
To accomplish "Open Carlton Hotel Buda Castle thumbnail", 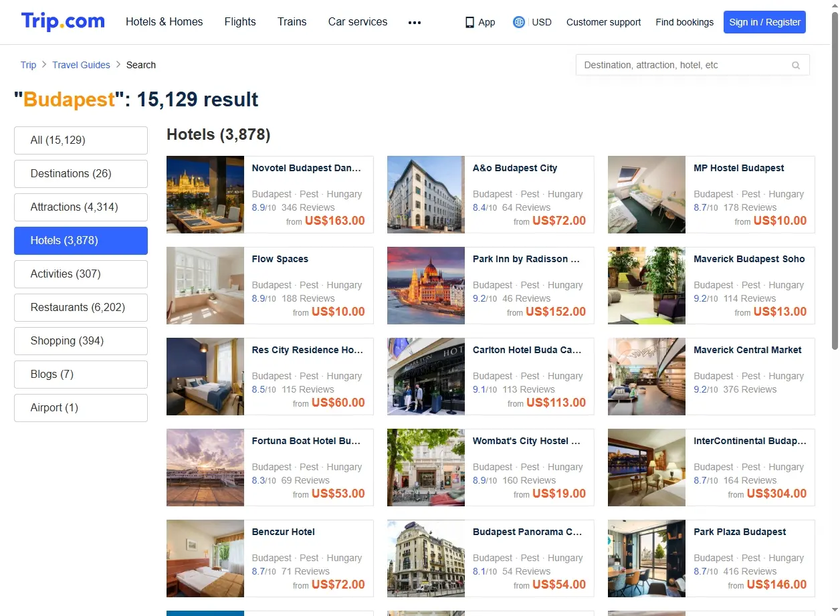I will click(426, 377).
